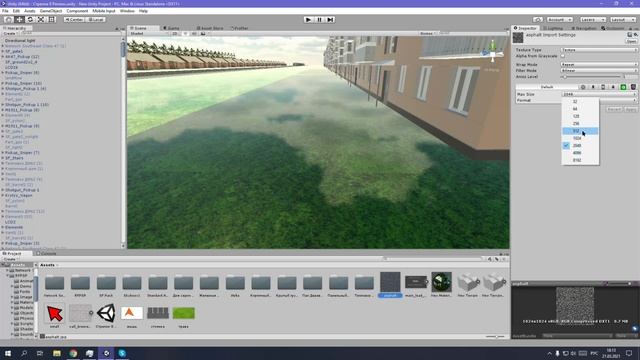Choose 1024 in the Max Size list
The height and width of the screenshot is (360, 640).
coord(580,138)
